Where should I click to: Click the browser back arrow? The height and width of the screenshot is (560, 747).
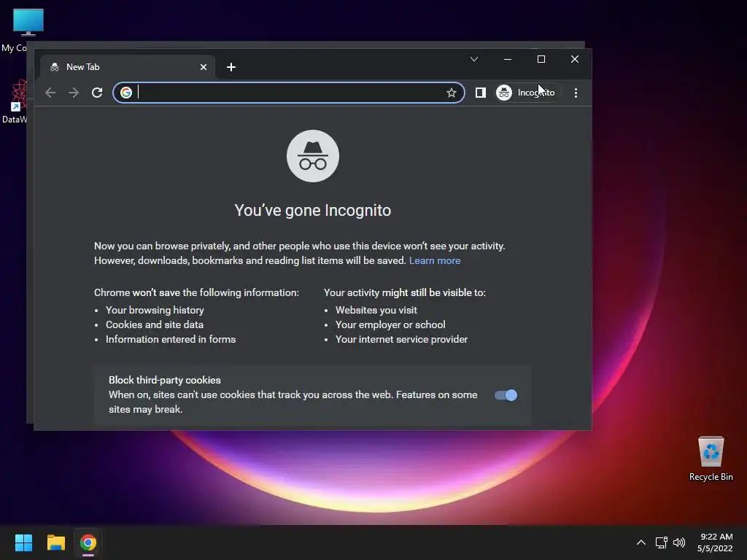(x=50, y=93)
